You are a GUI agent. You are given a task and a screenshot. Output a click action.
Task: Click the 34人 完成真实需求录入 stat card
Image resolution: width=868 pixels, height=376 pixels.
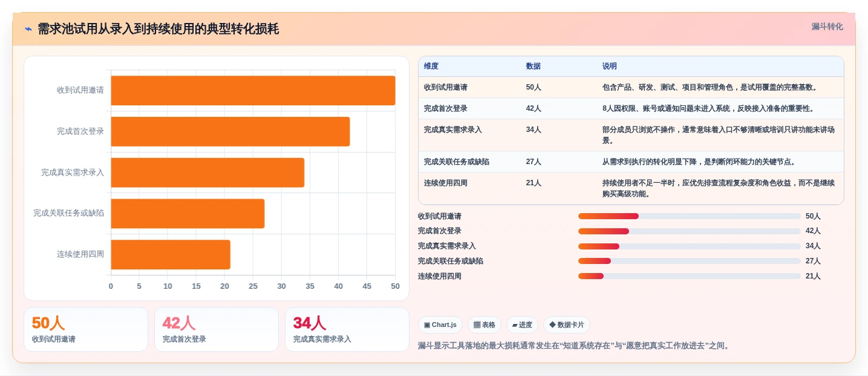click(x=347, y=329)
